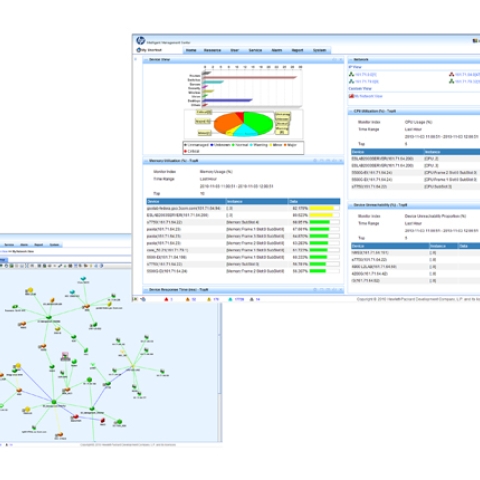
Task: Click the cyan Warning slice of pie chart
Action: coord(245,130)
